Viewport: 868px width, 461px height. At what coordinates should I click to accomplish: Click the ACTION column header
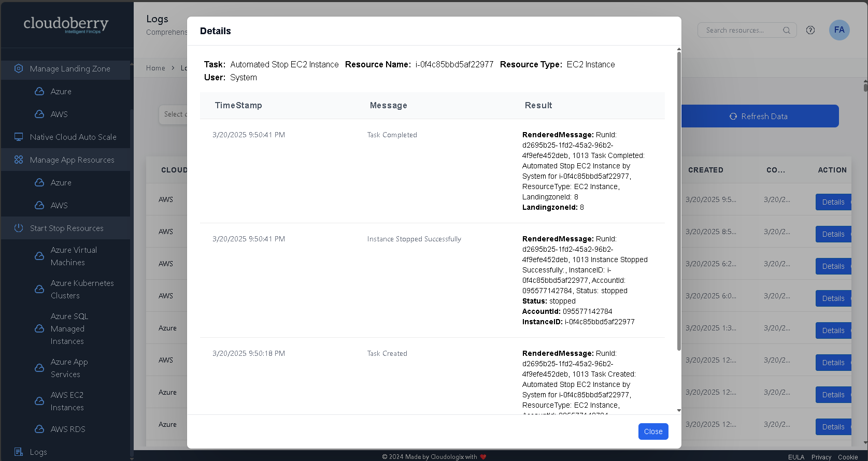pyautogui.click(x=832, y=170)
